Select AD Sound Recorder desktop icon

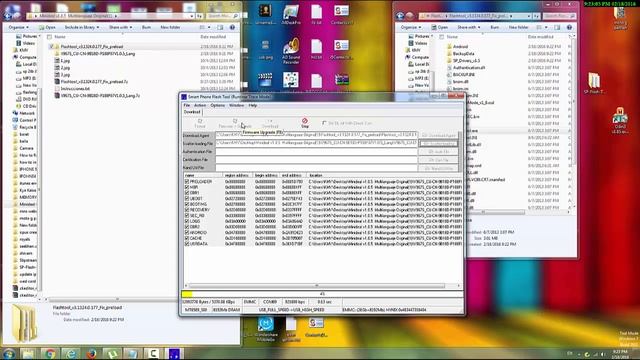291,51
